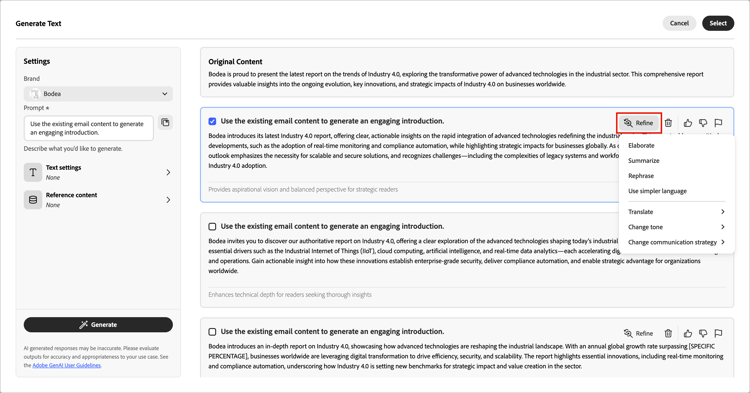Click the Cancel button

679,23
